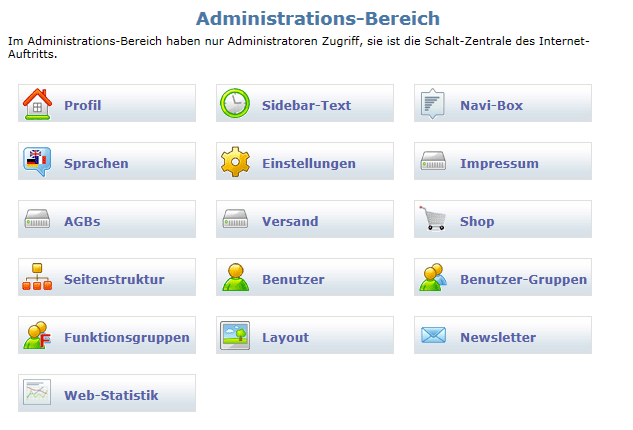Viewport: 633px width, 430px height.
Task: Go to Benutzer management
Action: 305,277
